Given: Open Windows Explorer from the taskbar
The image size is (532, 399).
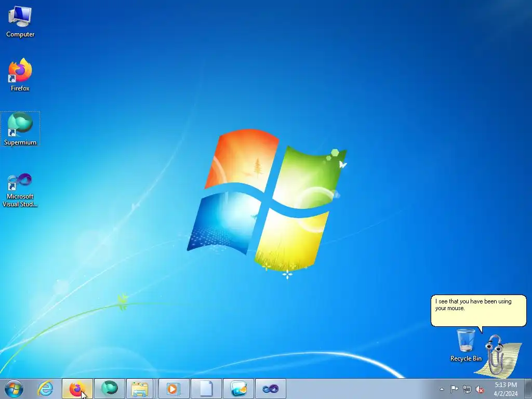Looking at the screenshot, I should pos(140,389).
